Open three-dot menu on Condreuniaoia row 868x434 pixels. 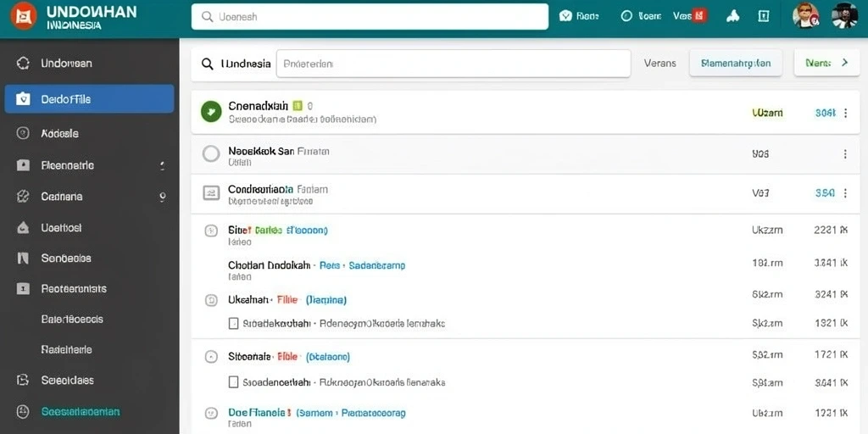[845, 193]
